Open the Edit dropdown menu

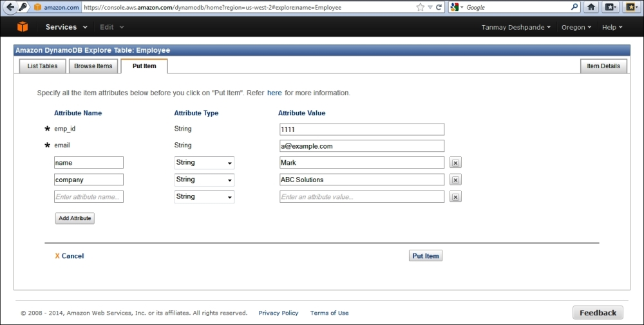(111, 27)
